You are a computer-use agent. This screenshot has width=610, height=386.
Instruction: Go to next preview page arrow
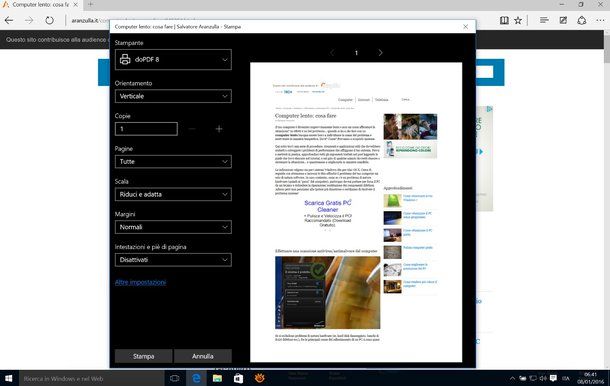tap(380, 53)
